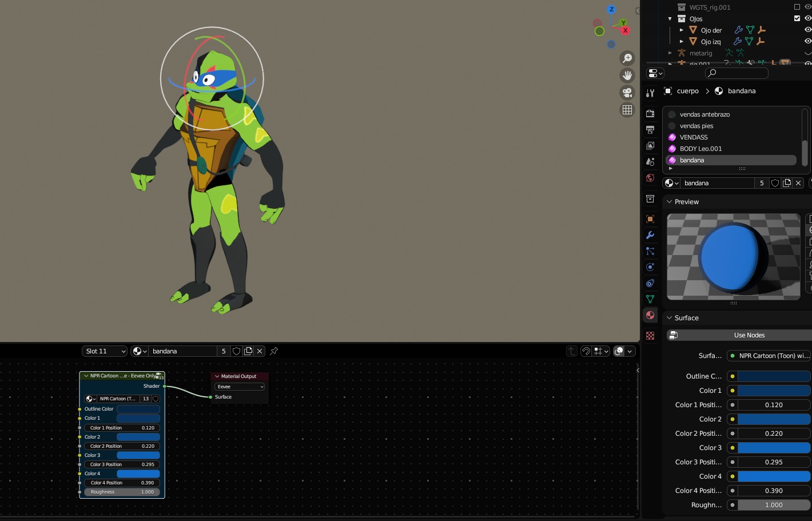Image resolution: width=812 pixels, height=521 pixels.
Task: Open the Physics properties tab
Action: pyautogui.click(x=650, y=267)
